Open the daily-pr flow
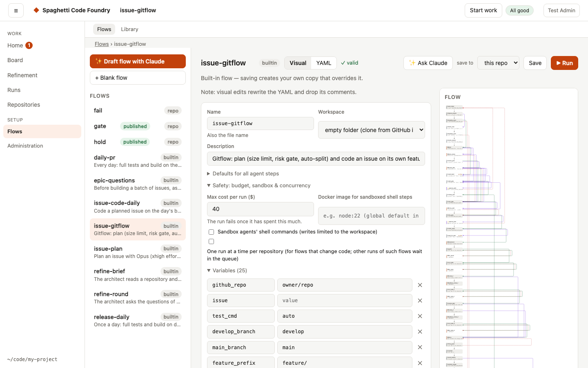Viewport: 588px width, 368px height. 138,161
